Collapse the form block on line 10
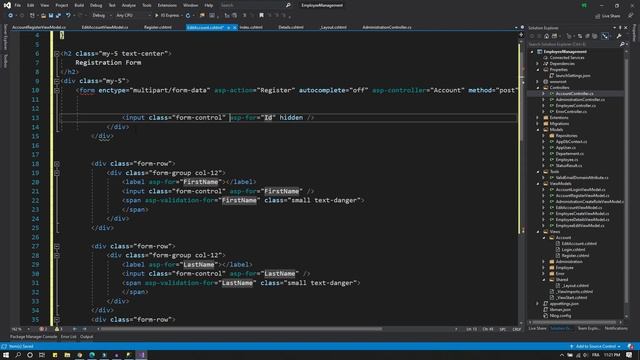 [x=57, y=90]
